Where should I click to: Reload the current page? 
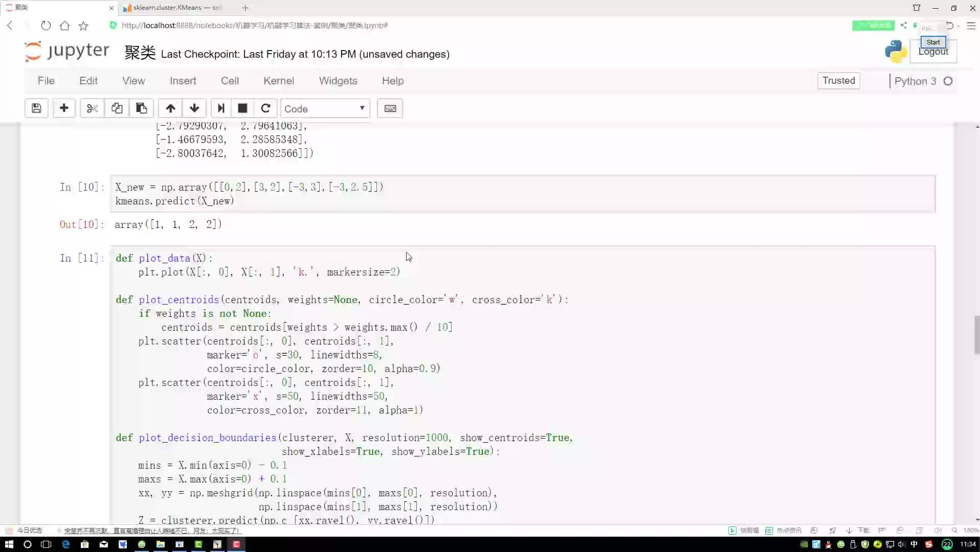(46, 26)
